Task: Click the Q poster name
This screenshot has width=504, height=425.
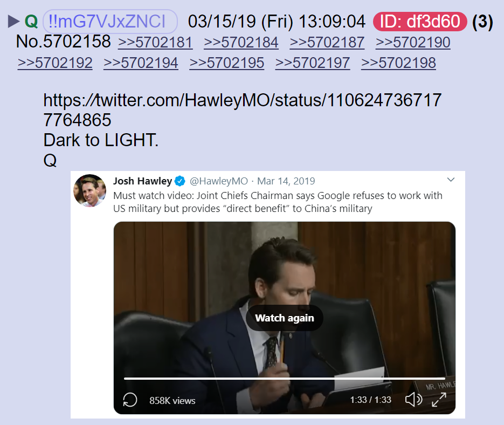Action: click(31, 22)
